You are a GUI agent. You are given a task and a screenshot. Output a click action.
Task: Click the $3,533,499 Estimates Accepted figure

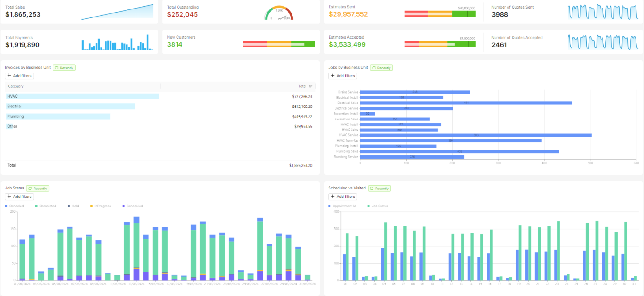coord(347,44)
